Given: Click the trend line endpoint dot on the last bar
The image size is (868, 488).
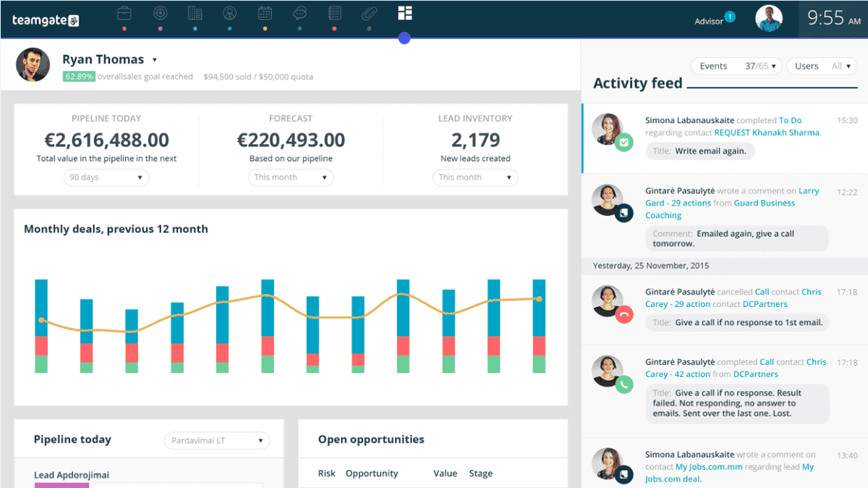Looking at the screenshot, I should coord(539,298).
